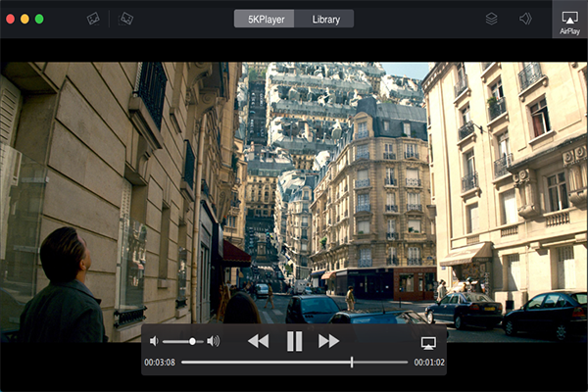Rotate video left with first dice icon

coord(93,19)
